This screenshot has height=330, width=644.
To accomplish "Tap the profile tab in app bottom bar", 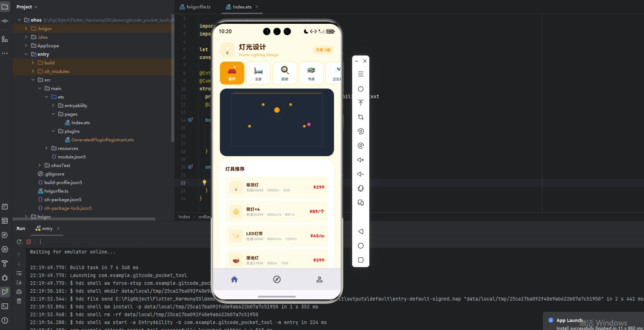I will [319, 279].
